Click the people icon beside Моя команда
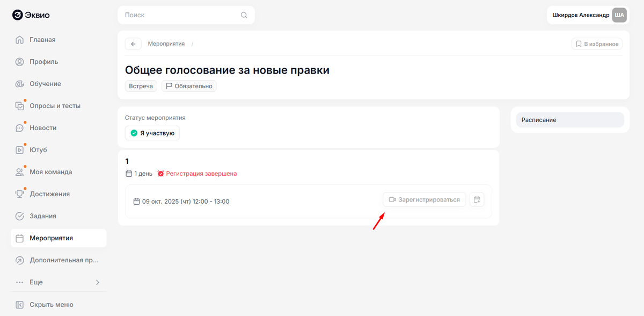 [x=20, y=172]
